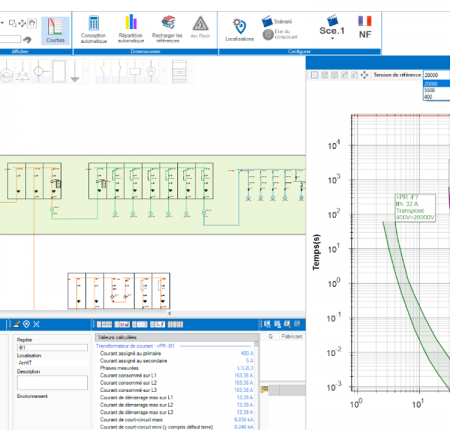Insert the switch symbol
This screenshot has width=450, height=430.
coord(103,71)
